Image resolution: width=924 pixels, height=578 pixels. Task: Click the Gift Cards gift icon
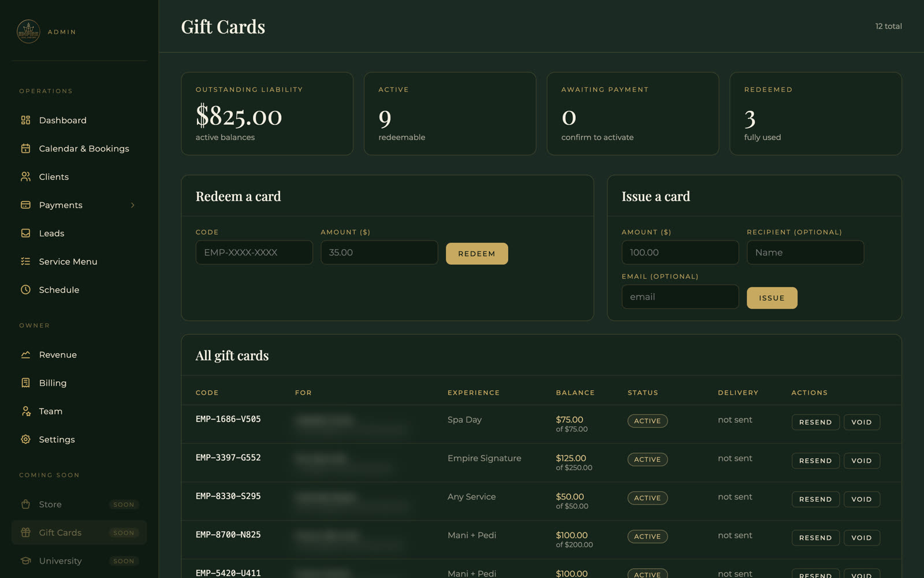tap(25, 533)
